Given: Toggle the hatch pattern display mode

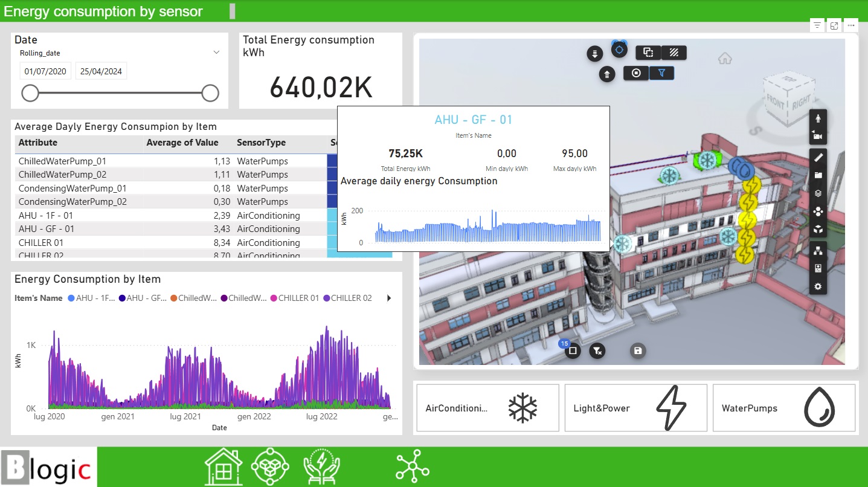Looking at the screenshot, I should [x=674, y=53].
